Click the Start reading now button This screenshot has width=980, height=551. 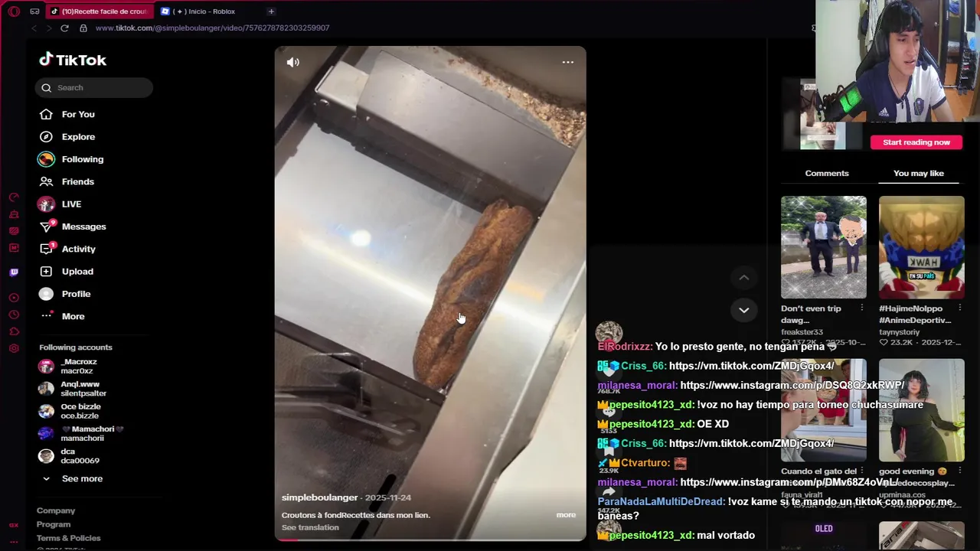click(x=916, y=142)
